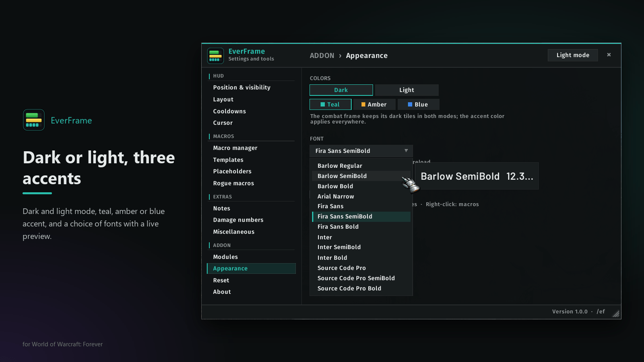Screen dimensions: 644x362
Task: Close the EverFrame settings window
Action: [609, 55]
